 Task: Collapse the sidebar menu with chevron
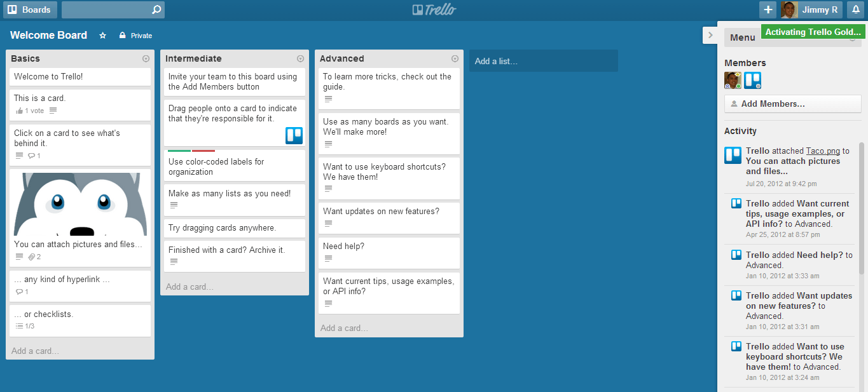[710, 35]
